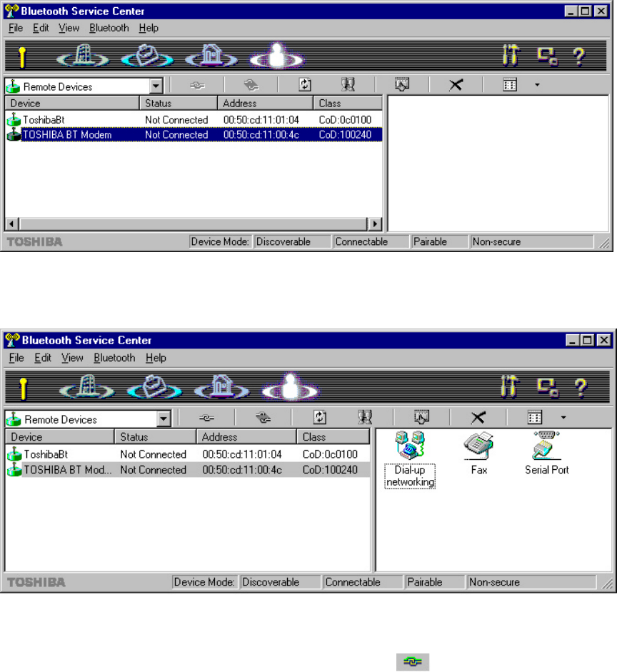Click the local device icon in upper window banner
This screenshot has height=672, width=617.
pyautogui.click(x=548, y=56)
